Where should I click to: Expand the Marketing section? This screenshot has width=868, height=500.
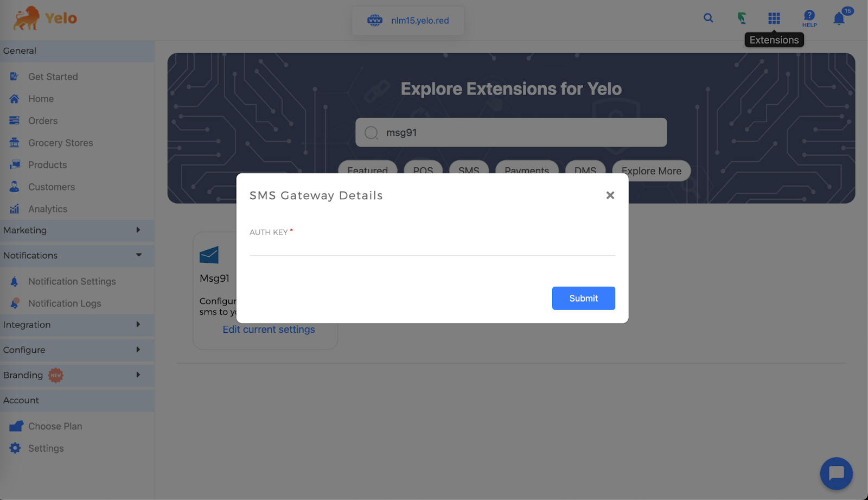(x=77, y=230)
